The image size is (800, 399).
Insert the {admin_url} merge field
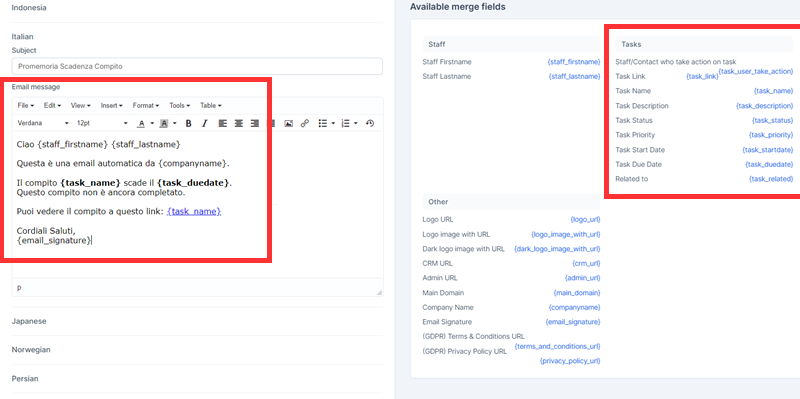(x=583, y=278)
